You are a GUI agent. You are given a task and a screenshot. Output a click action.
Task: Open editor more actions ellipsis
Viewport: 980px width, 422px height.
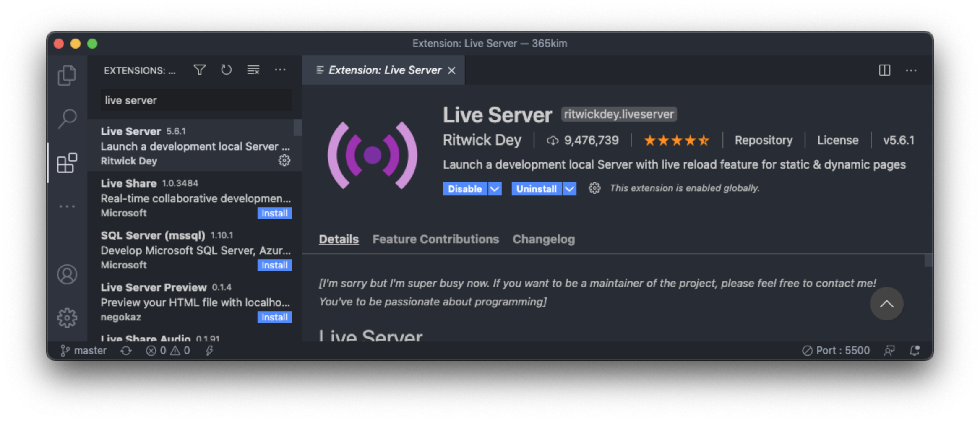click(x=911, y=70)
